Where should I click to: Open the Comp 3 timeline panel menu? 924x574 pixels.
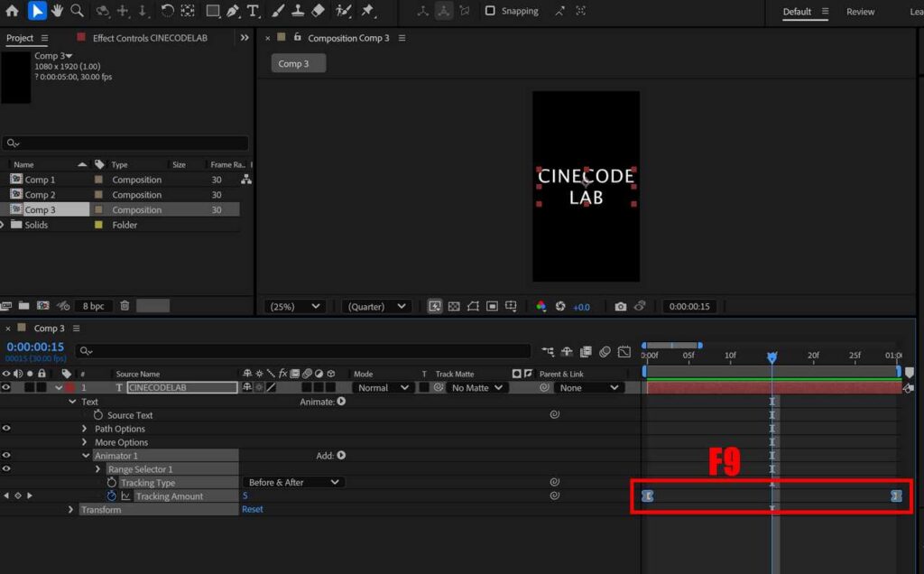(x=76, y=329)
